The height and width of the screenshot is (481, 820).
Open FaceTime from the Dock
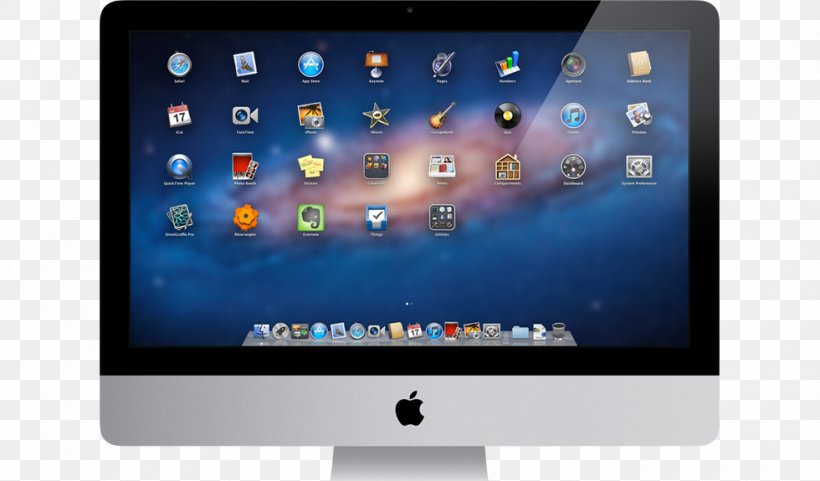pyautogui.click(x=376, y=331)
